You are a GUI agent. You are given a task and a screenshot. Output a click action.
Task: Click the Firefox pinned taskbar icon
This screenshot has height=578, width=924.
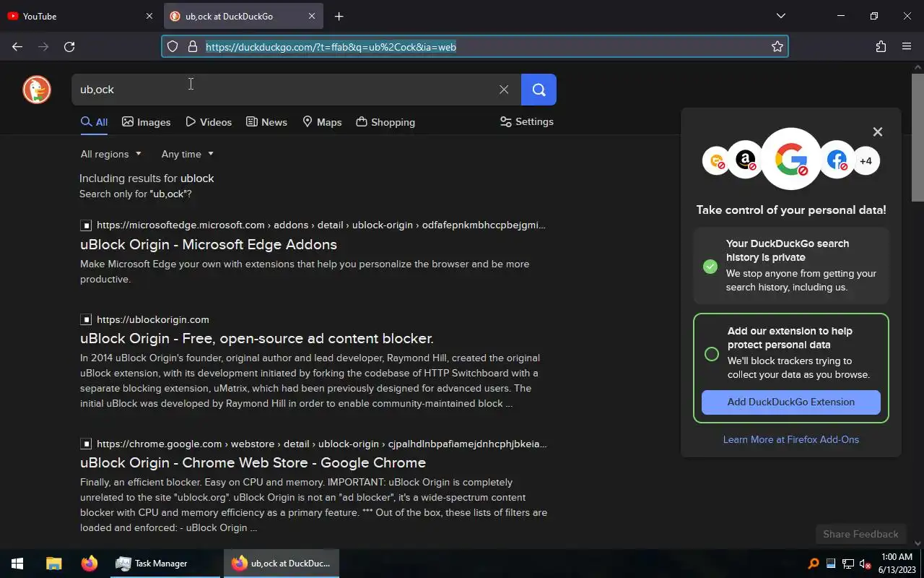click(x=89, y=564)
